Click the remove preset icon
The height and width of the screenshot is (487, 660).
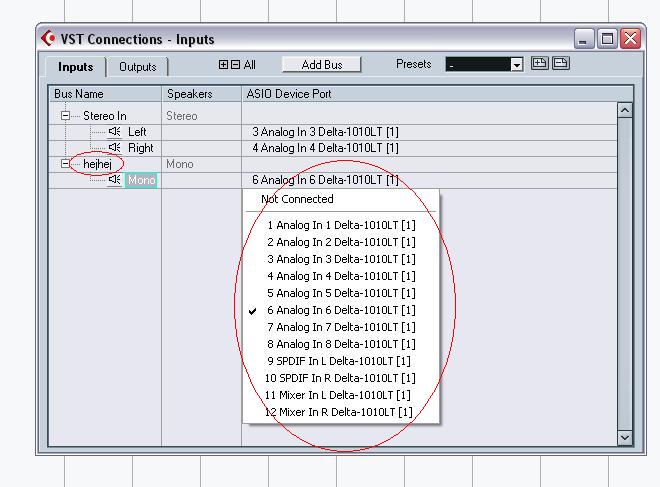tap(561, 64)
